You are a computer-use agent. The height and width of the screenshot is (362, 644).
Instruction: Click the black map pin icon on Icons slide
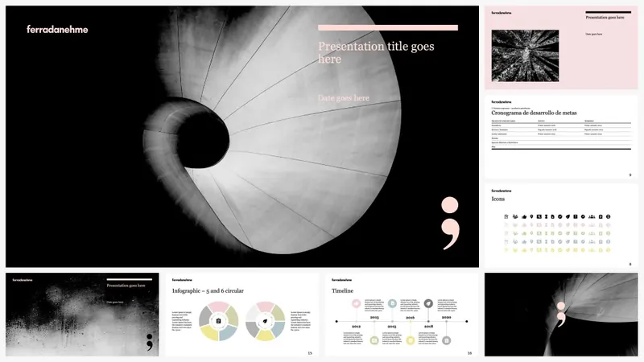pos(531,216)
